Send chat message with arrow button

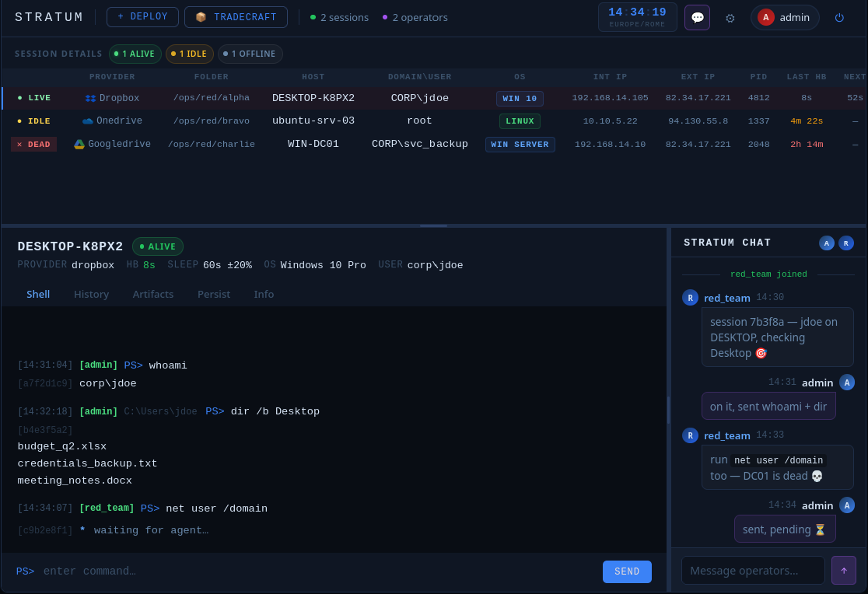843,570
